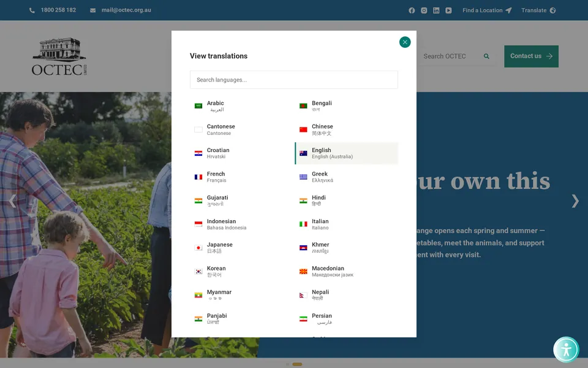Switch site language to French
Viewport: 588px width, 368px height.
[x=243, y=177]
